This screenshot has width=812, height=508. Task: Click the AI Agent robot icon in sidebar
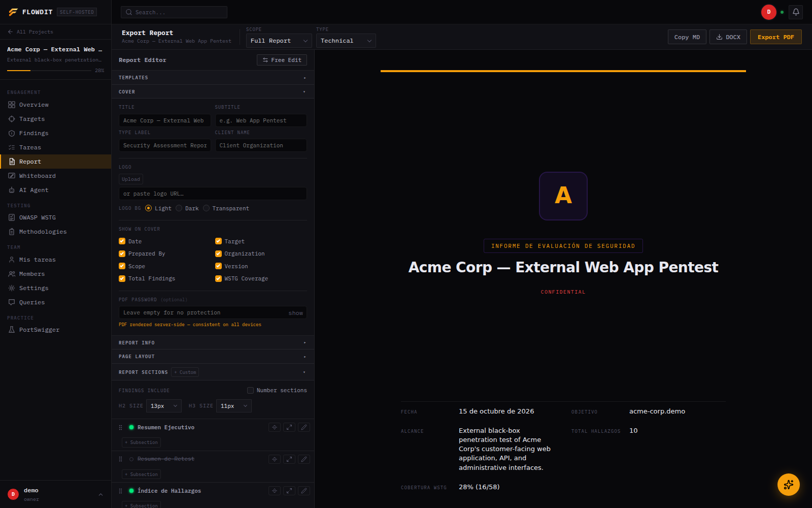(12, 190)
